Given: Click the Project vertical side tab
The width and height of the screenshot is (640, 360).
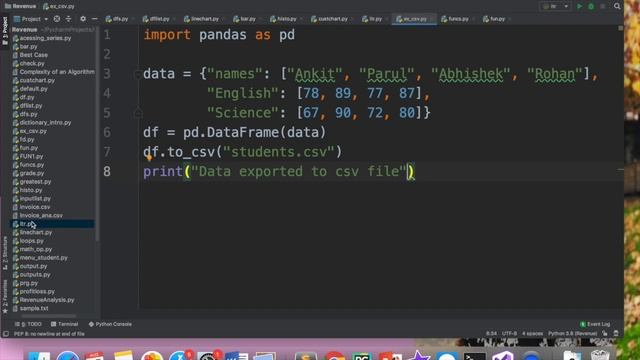Looking at the screenshot, I should (5, 31).
